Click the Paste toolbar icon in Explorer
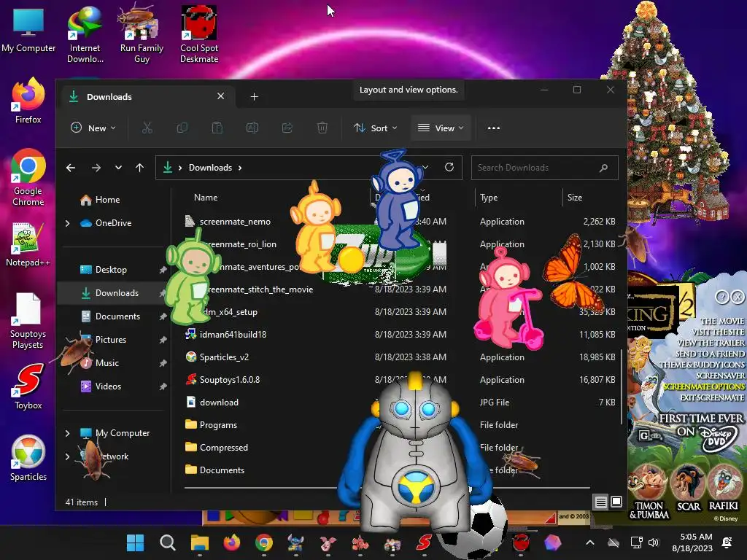Image resolution: width=747 pixels, height=560 pixels. [x=217, y=128]
